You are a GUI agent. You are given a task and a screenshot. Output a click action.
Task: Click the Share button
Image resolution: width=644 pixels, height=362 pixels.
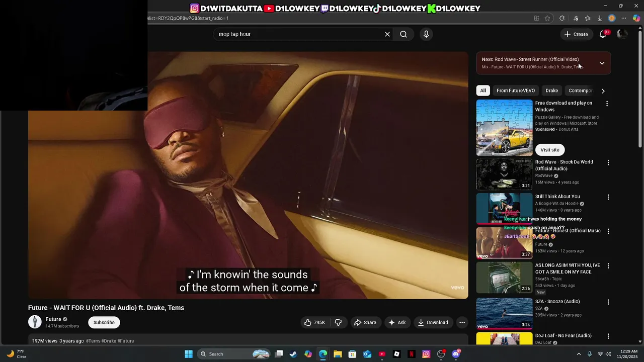click(365, 322)
